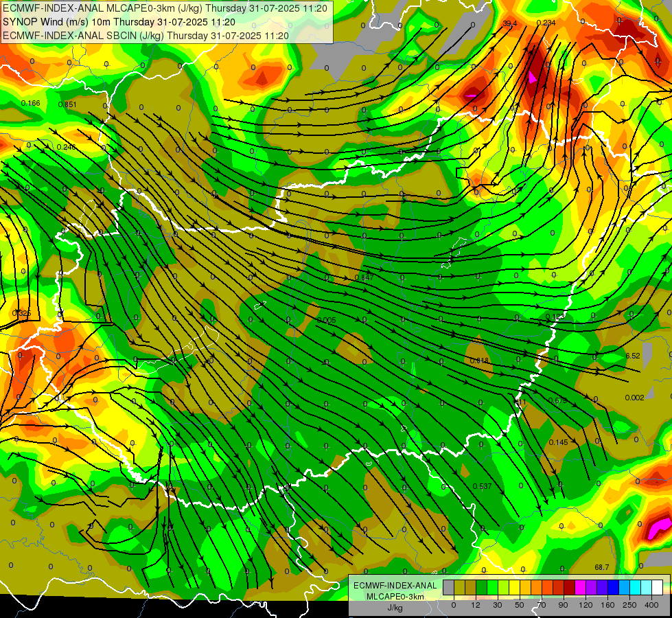Click the legend value 400
672x618 pixels.
click(x=651, y=605)
